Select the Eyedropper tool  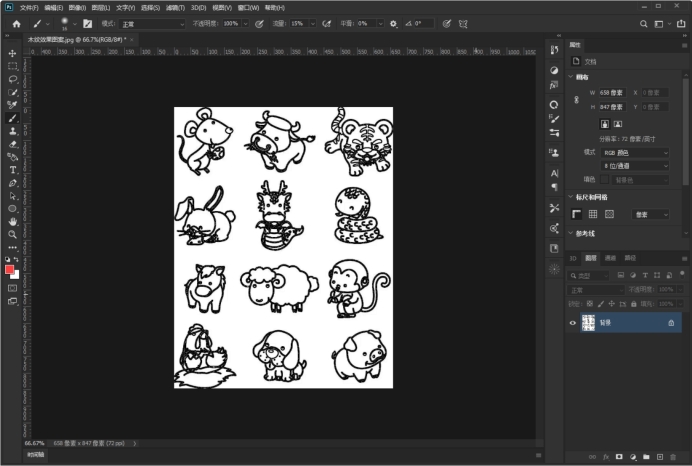(12, 105)
